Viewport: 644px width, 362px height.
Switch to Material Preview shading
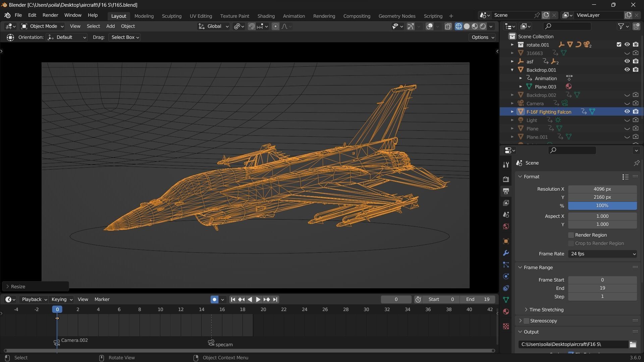pos(475,26)
